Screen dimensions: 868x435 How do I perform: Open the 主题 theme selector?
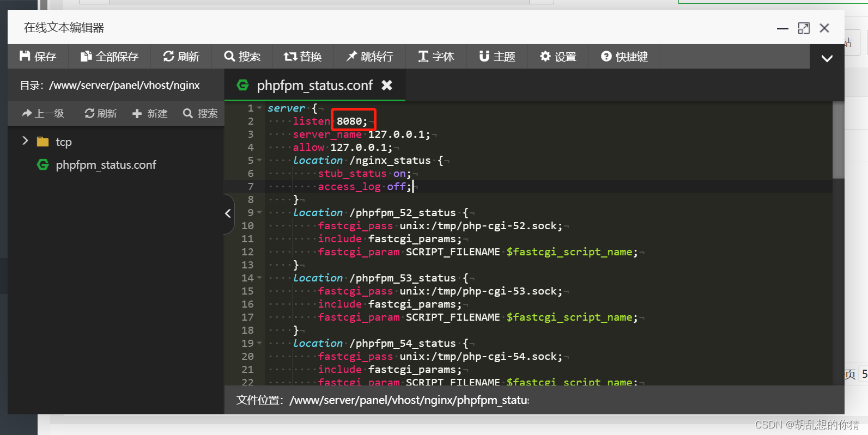(497, 57)
